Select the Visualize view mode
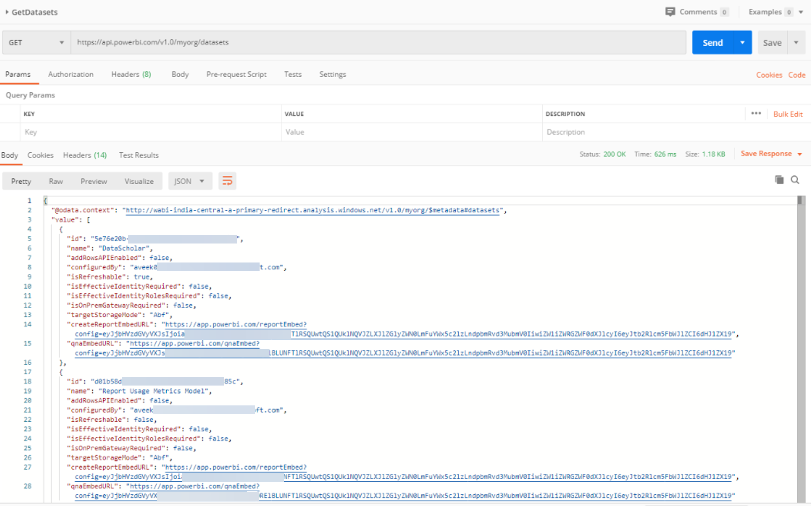This screenshot has width=812, height=506. (x=139, y=181)
